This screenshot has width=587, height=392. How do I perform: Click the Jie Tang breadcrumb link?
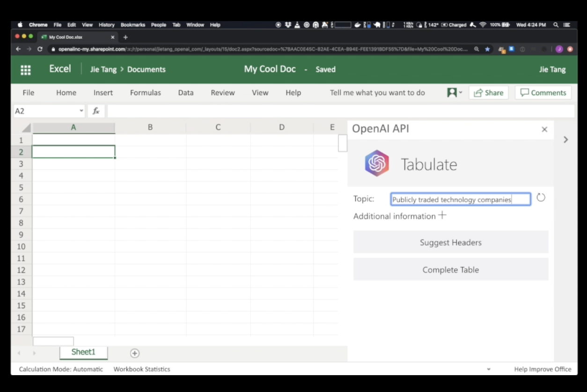click(103, 69)
